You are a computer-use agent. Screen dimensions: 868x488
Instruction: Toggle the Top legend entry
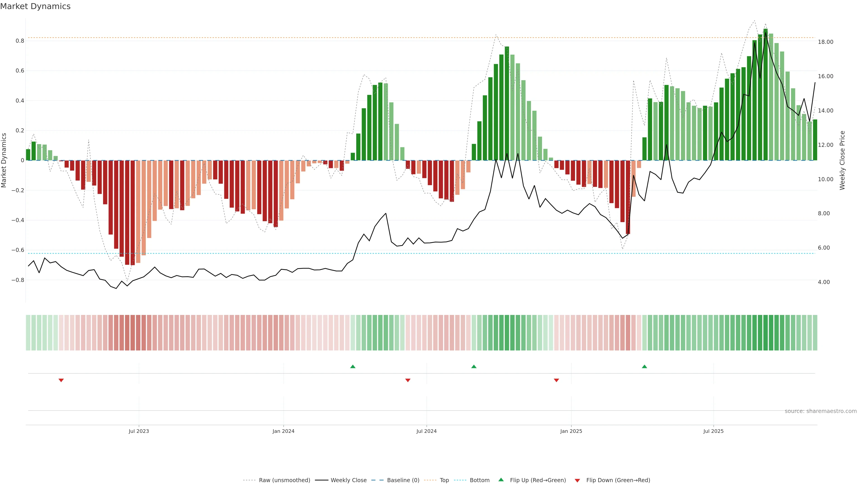[444, 480]
